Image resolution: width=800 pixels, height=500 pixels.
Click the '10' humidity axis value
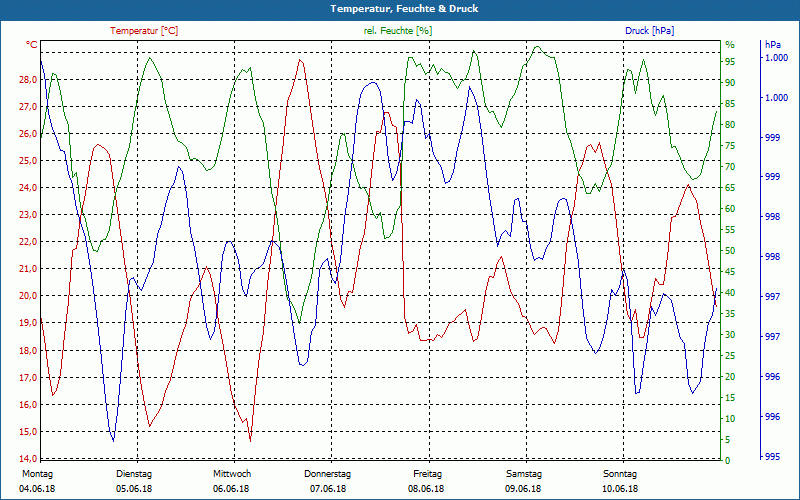730,418
